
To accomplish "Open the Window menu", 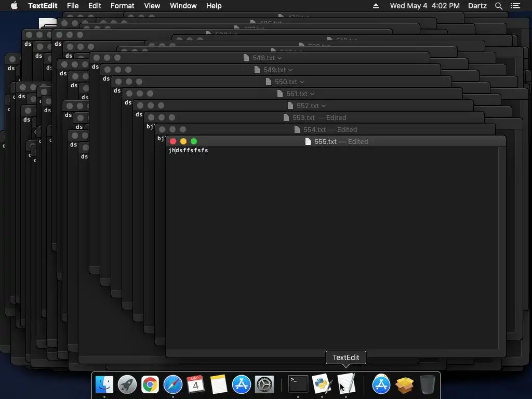I will click(183, 6).
